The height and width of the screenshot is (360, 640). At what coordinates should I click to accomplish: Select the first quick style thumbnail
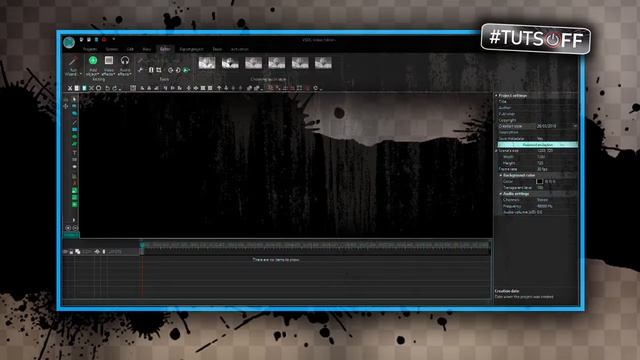[x=207, y=63]
